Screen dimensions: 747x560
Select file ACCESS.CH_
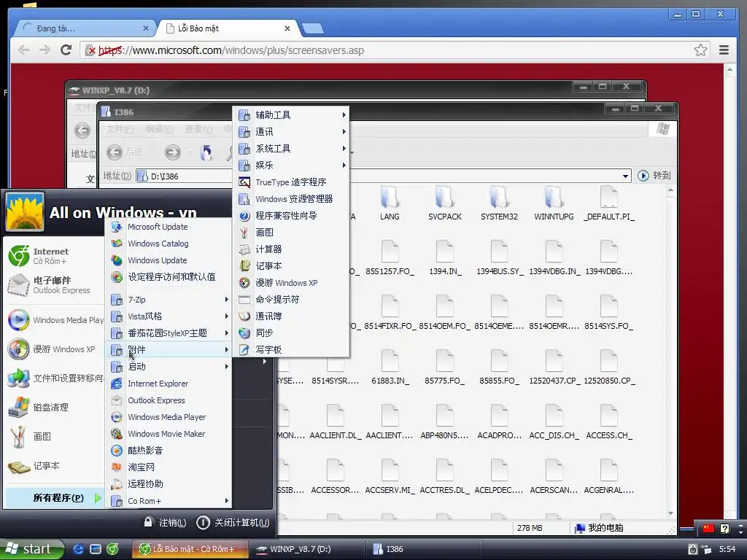coord(609,423)
